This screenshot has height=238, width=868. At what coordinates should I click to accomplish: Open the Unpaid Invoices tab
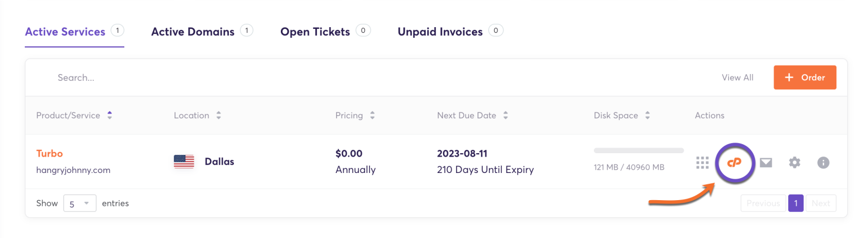[440, 32]
